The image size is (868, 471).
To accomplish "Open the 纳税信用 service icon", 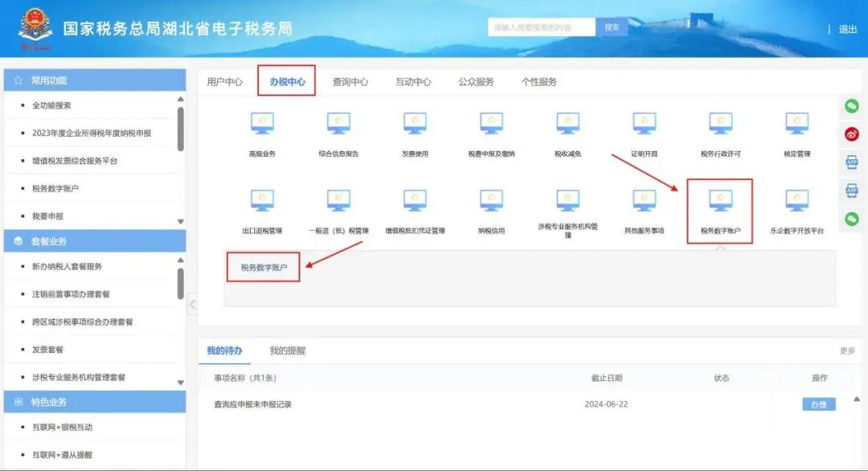I will pos(490,201).
